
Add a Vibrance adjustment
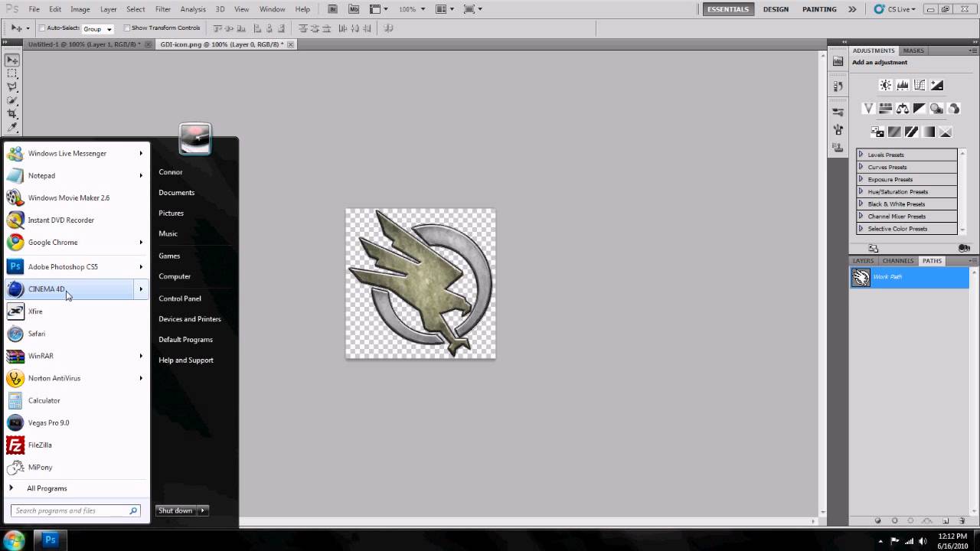click(868, 109)
